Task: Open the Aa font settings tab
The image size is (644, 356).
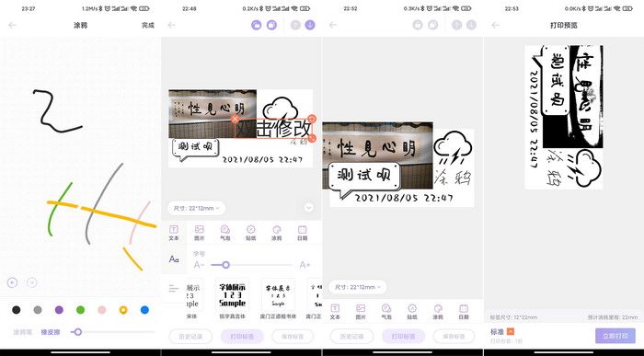Action: 174,259
